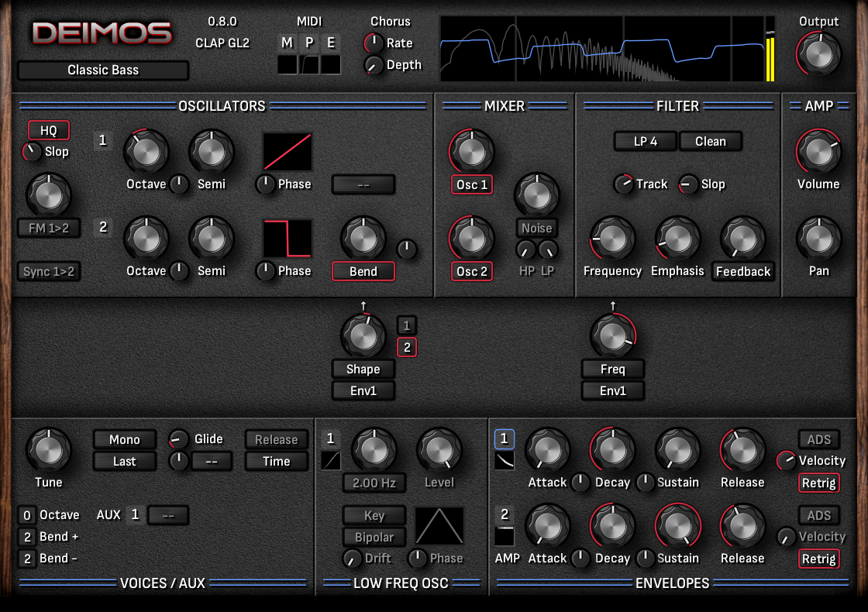Open the Clean filter mode dropdown

[710, 141]
